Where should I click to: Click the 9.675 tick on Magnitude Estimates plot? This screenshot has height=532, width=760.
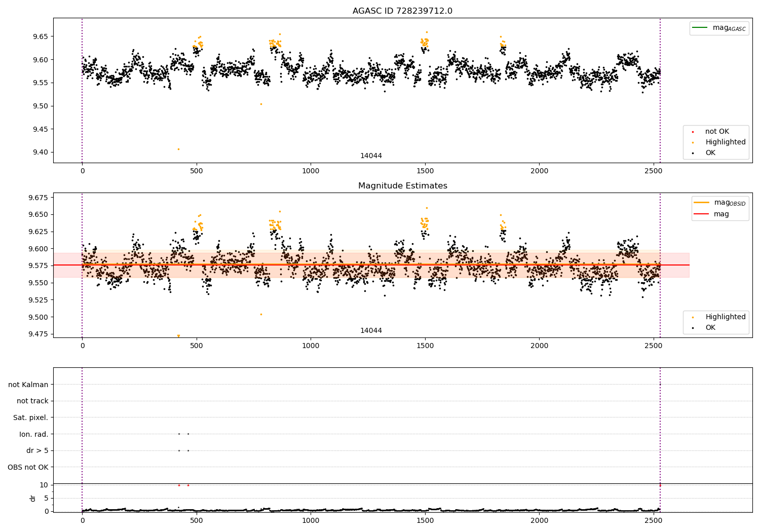click(x=39, y=197)
